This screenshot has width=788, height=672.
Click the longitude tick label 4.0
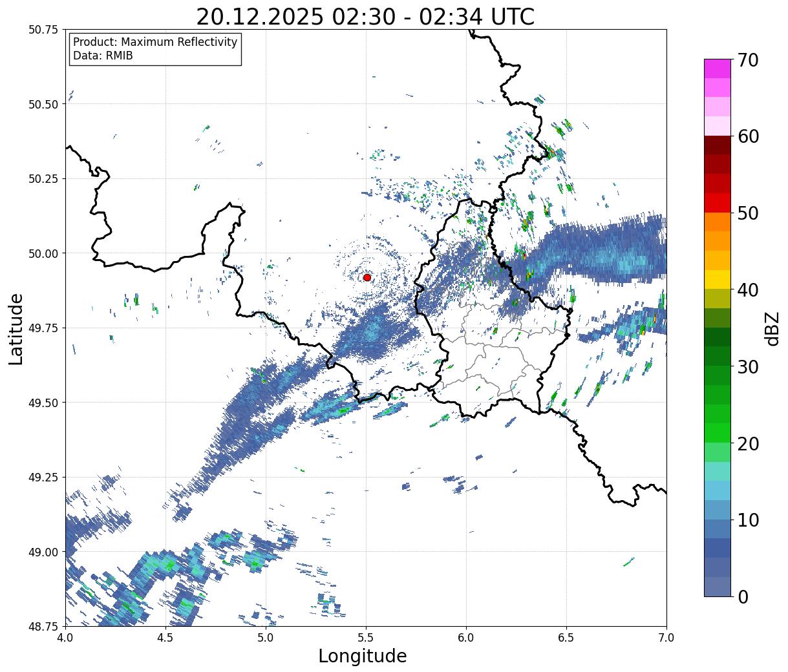65,638
